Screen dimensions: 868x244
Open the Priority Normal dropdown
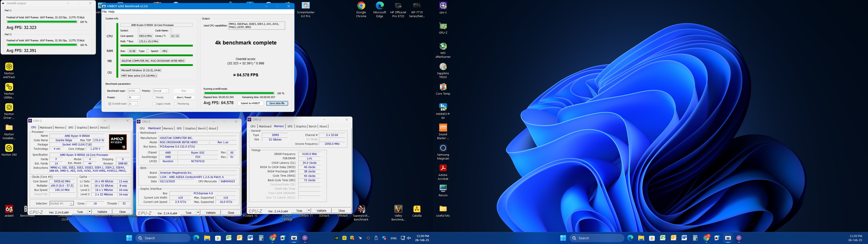[x=161, y=91]
